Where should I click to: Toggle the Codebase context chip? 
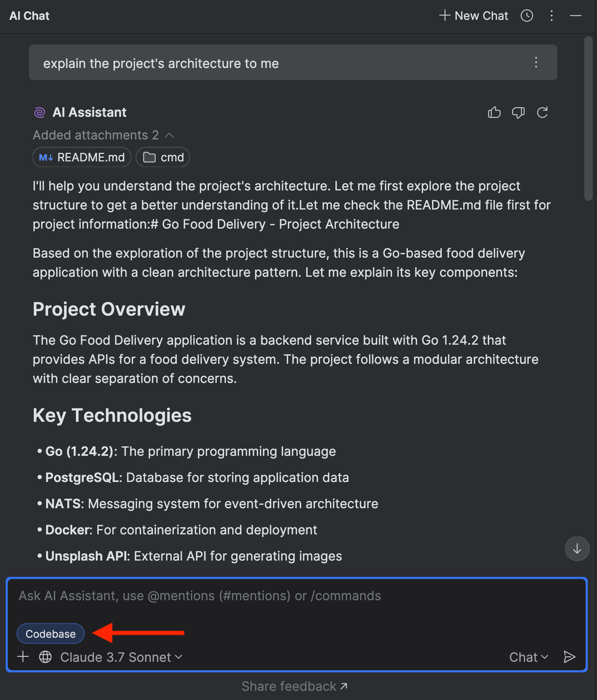click(x=51, y=634)
